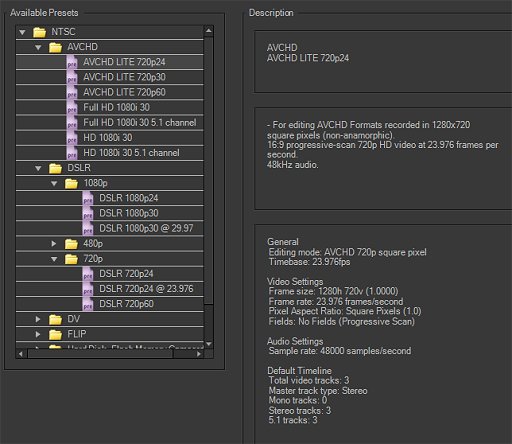Screen dimensions: 512x444
Task: Select the AVCHD LITE 720p24 preset
Action: coord(124,62)
